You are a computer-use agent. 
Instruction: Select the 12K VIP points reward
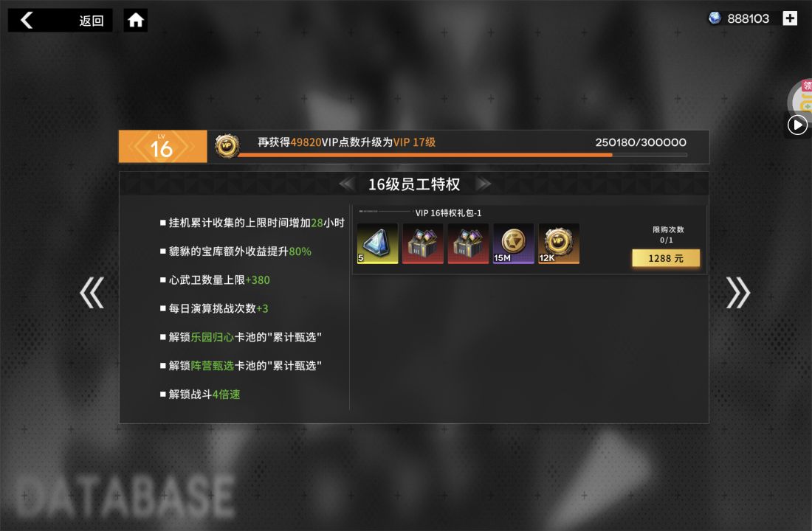pyautogui.click(x=559, y=244)
